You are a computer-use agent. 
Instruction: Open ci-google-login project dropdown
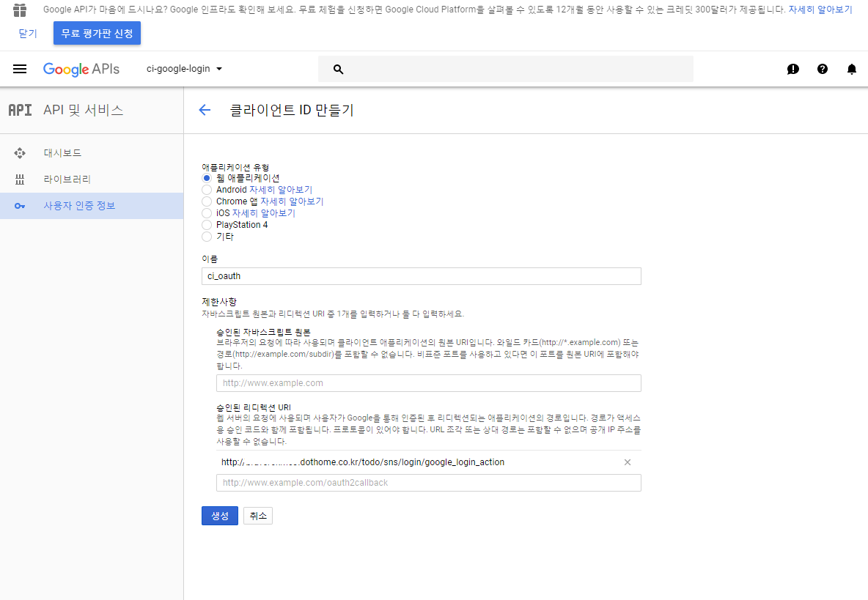tap(184, 69)
